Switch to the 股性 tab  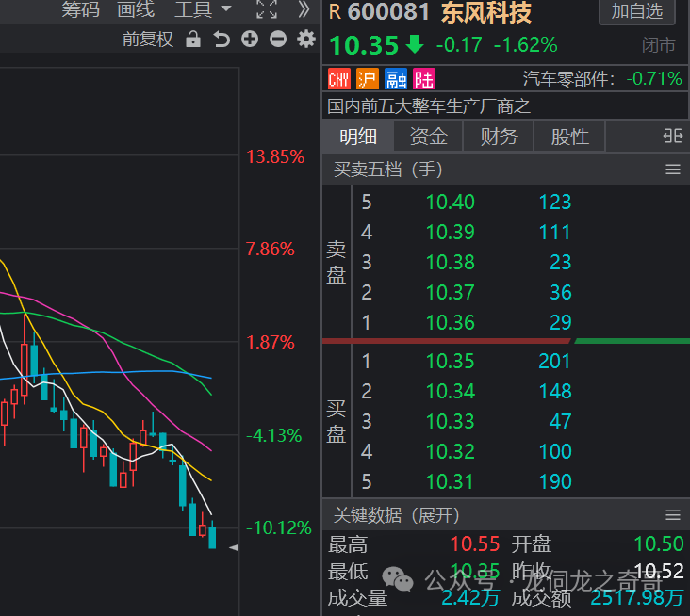click(570, 137)
